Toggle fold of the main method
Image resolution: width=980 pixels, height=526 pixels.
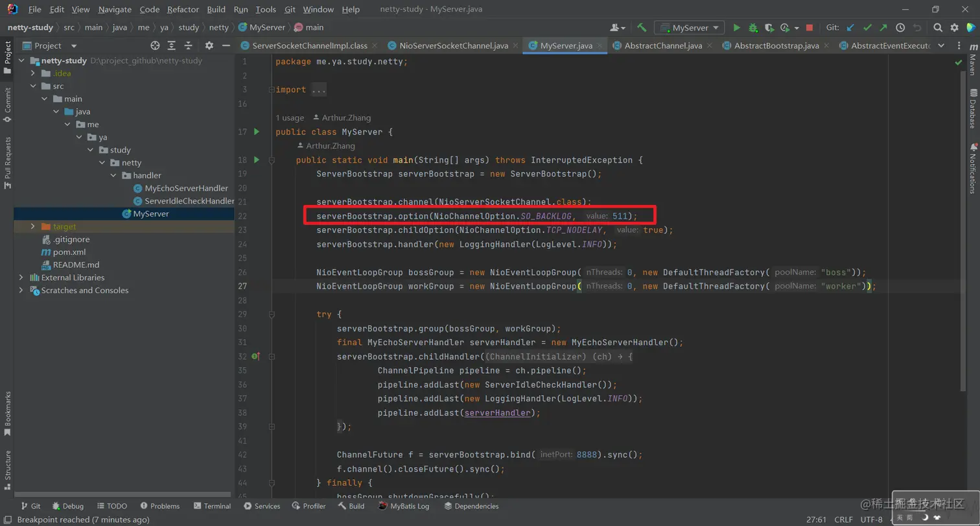272,160
